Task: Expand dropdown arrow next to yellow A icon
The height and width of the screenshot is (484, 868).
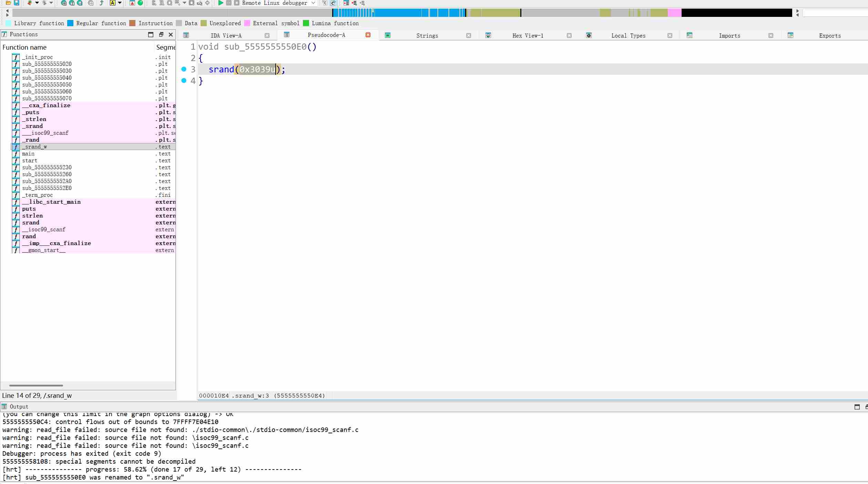Action: (120, 3)
